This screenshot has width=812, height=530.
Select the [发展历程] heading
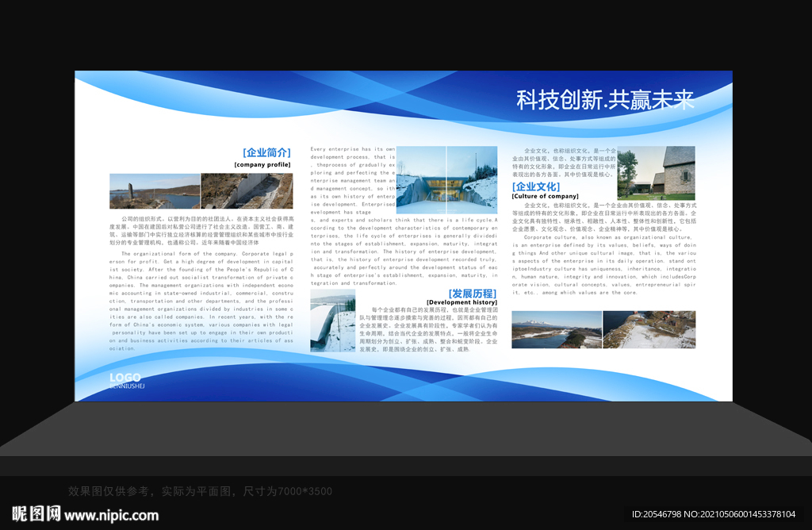click(473, 294)
